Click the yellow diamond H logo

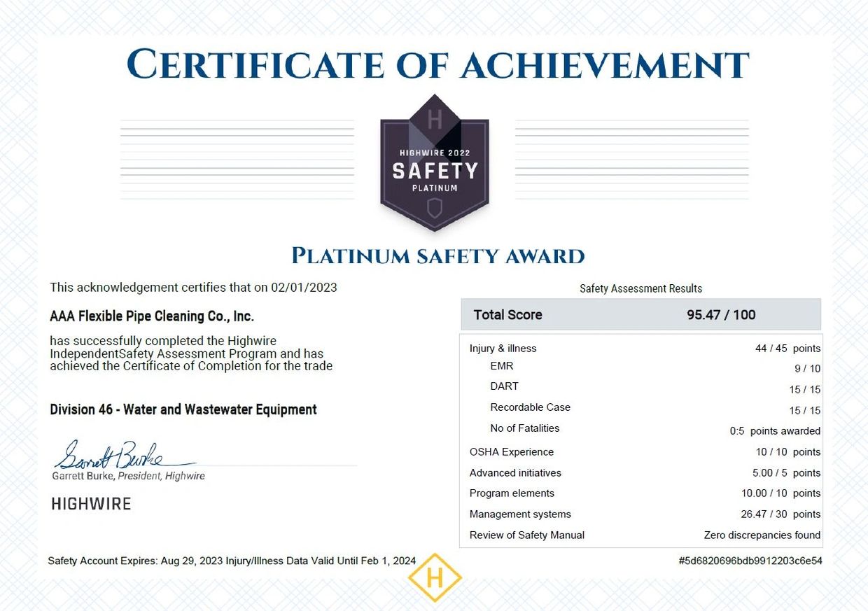[x=435, y=577]
